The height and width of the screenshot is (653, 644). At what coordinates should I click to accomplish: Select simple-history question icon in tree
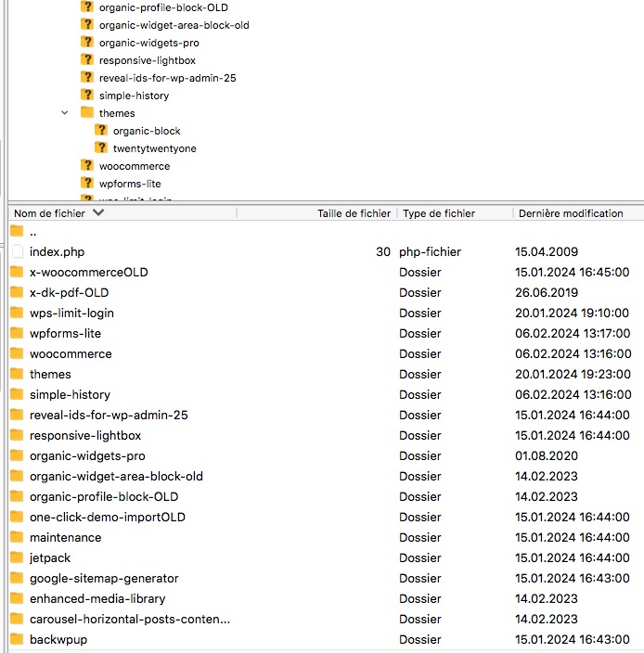click(87, 95)
